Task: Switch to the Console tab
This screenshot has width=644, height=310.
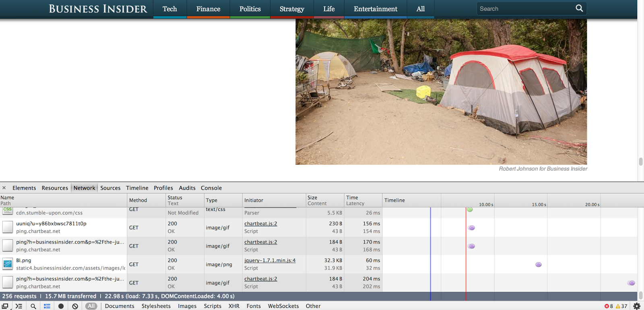Action: (x=211, y=188)
